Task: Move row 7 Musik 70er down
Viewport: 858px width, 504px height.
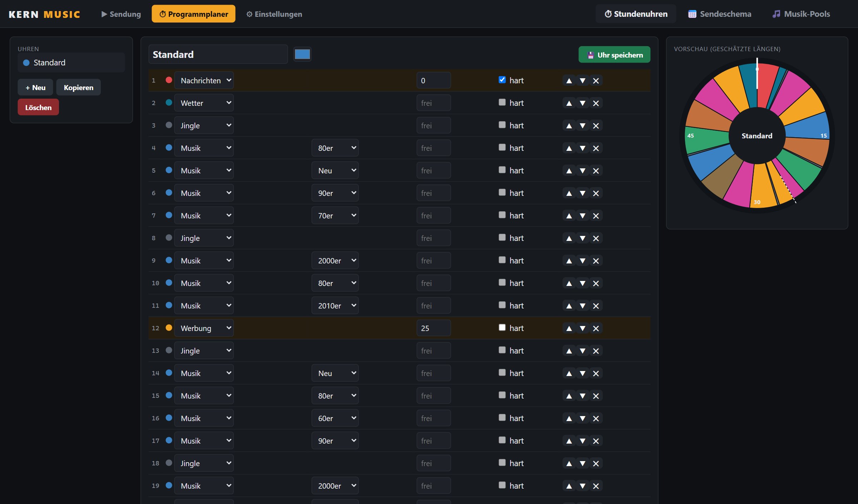Action: [x=582, y=216]
